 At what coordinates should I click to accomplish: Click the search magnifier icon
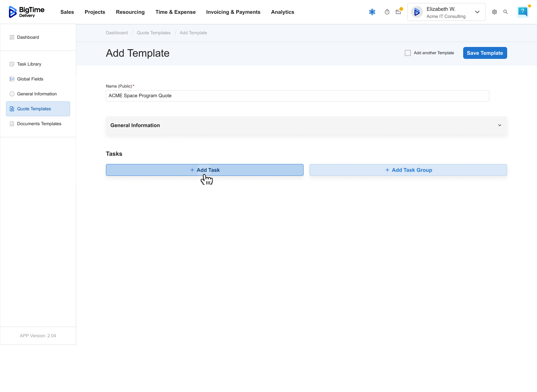pos(506,12)
